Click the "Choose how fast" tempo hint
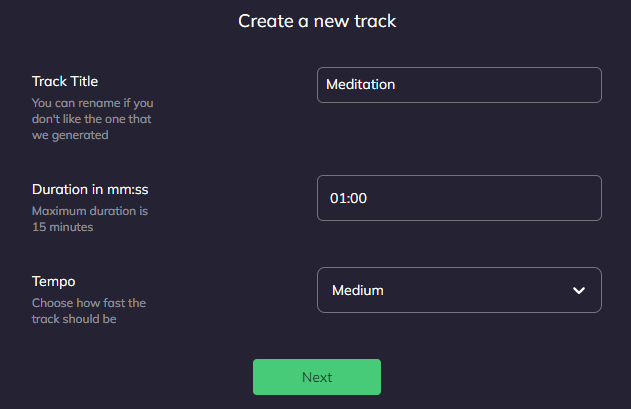The width and height of the screenshot is (631, 409). point(89,311)
